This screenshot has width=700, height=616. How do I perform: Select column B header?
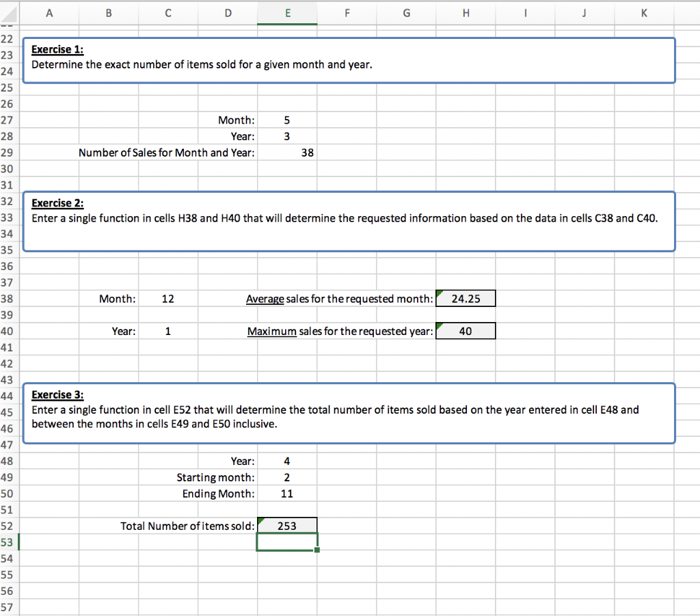tap(109, 13)
